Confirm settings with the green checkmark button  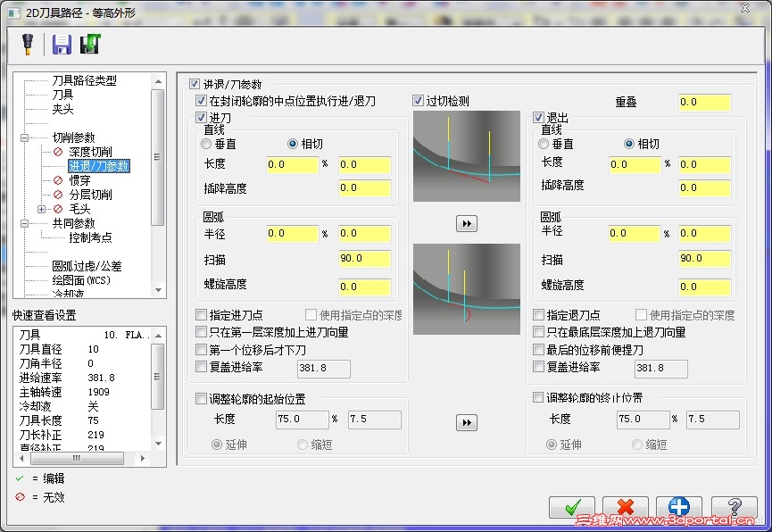(x=572, y=505)
